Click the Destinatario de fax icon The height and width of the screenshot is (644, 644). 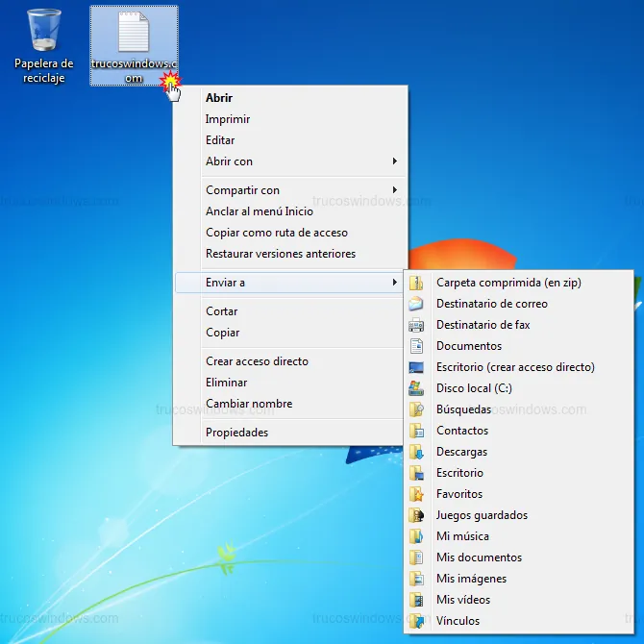(416, 325)
